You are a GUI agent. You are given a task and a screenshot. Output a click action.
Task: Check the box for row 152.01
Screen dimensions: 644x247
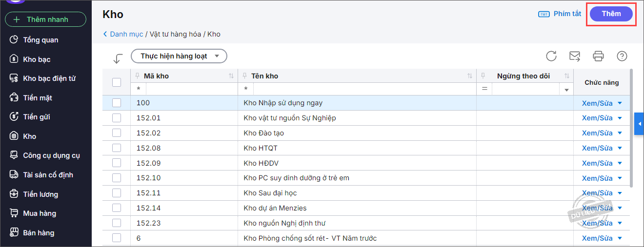point(117,118)
